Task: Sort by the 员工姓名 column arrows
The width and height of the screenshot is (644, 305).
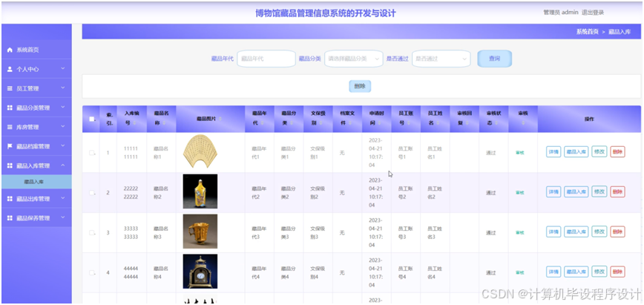Action: [x=437, y=123]
